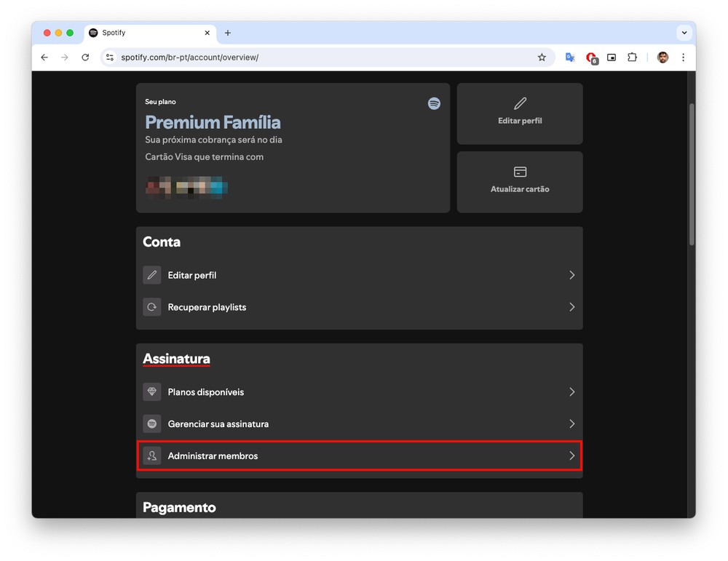Open the Editar perfil card
This screenshot has width=728, height=561.
pos(520,114)
